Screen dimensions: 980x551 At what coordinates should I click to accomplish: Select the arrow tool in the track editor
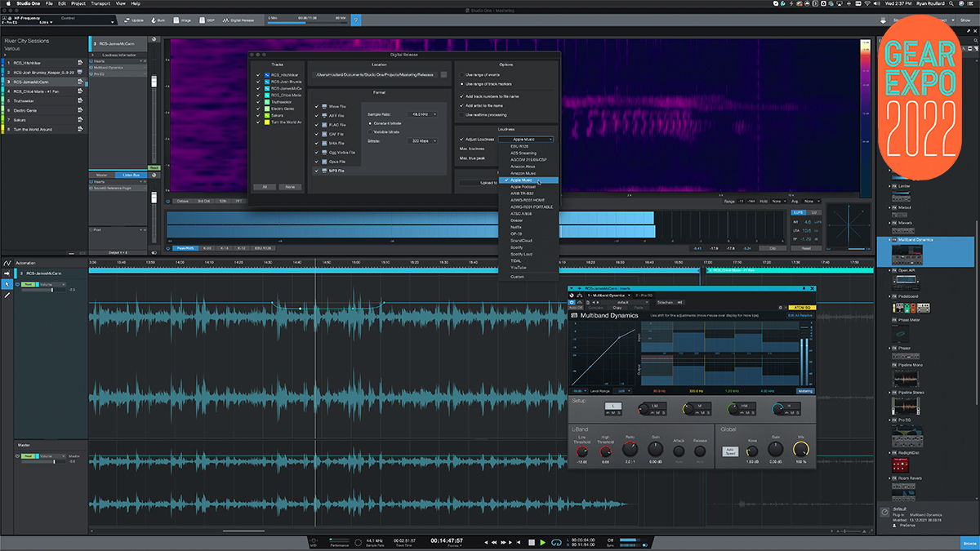tap(7, 284)
